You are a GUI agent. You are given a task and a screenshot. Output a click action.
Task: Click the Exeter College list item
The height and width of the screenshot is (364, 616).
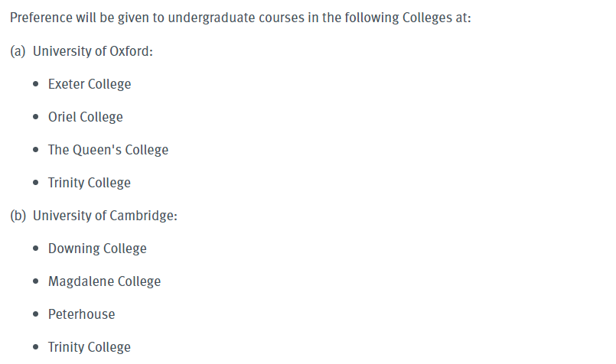coord(90,84)
